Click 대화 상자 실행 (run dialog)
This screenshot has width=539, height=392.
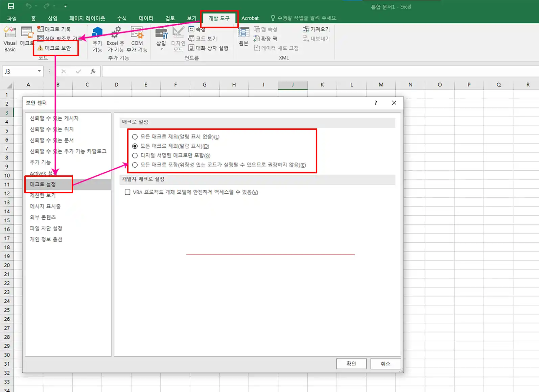tap(208, 48)
